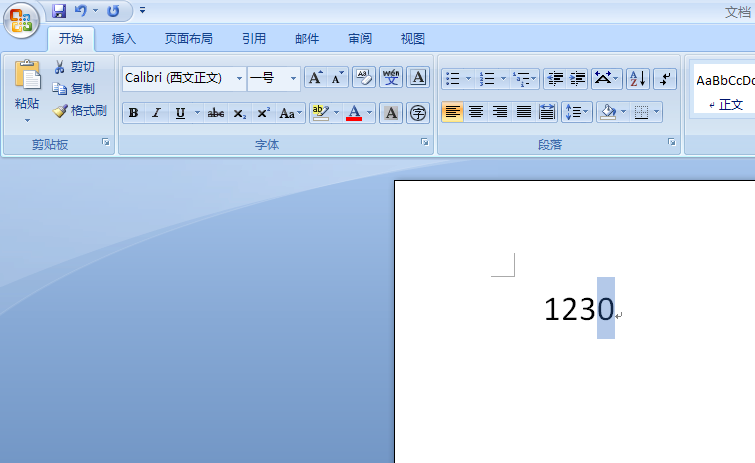This screenshot has height=463, width=755.
Task: Toggle bold formatting
Action: click(133, 113)
